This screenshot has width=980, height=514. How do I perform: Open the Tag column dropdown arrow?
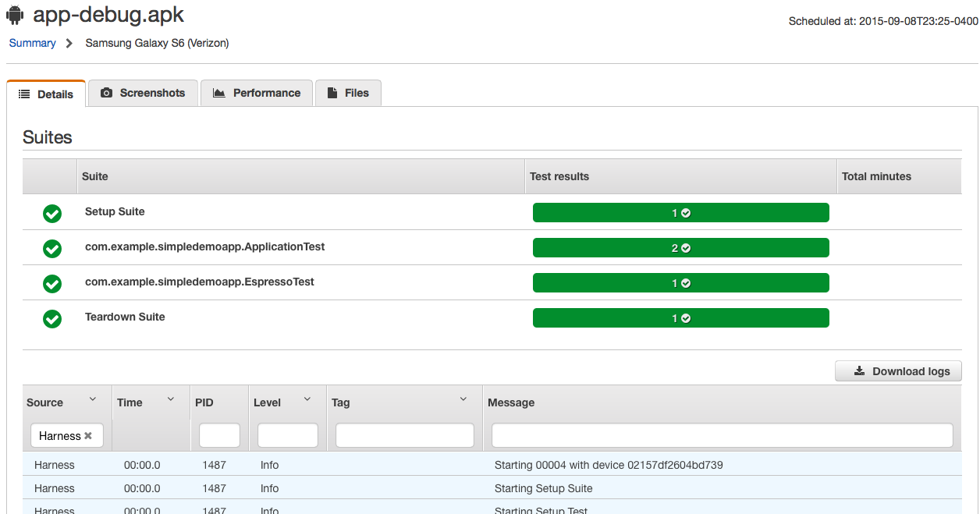463,399
